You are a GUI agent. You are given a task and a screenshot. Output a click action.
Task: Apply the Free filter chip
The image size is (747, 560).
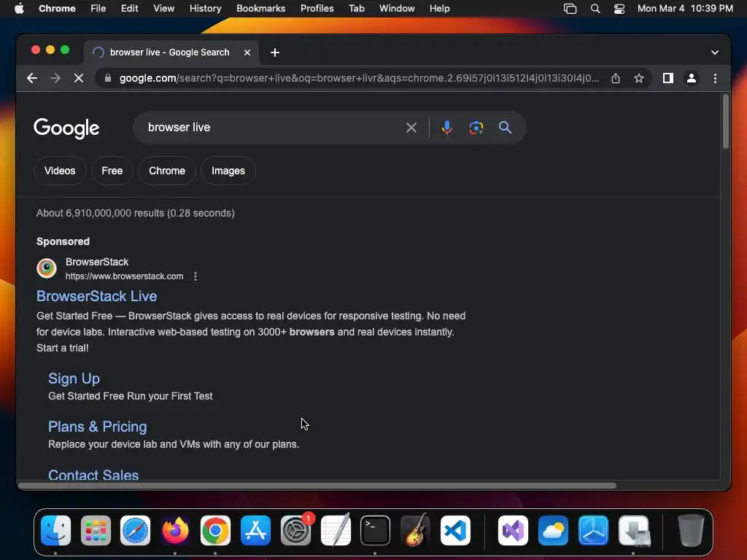pos(112,171)
